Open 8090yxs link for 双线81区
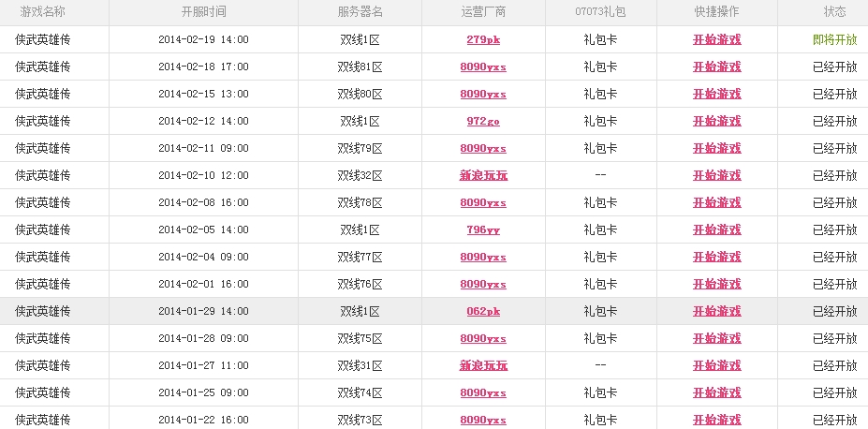This screenshot has width=868, height=429. (483, 67)
